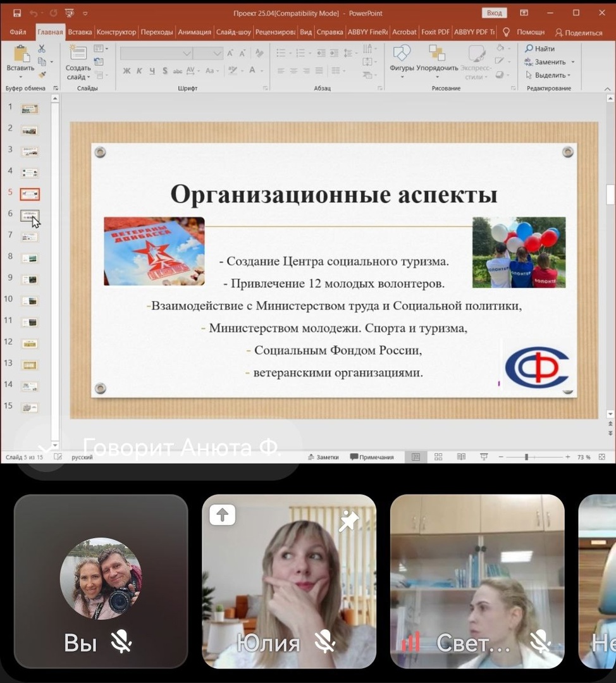Click the align text left icon

(281, 71)
